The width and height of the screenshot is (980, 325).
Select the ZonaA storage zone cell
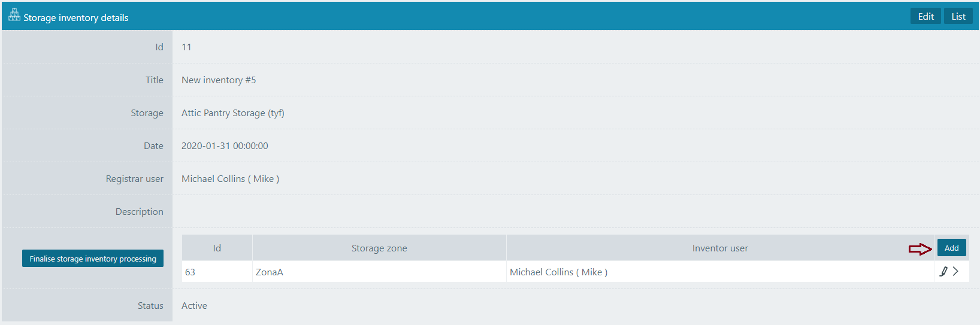click(x=270, y=272)
